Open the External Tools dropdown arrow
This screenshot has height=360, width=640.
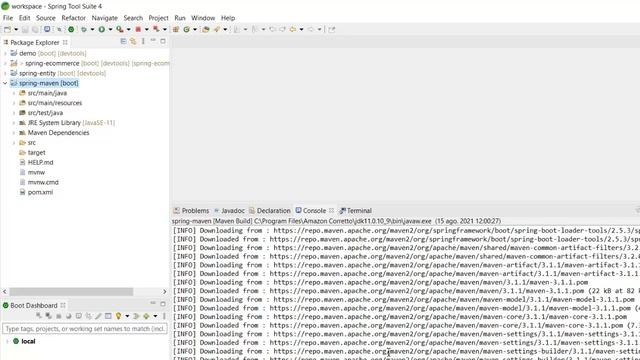click(x=128, y=29)
